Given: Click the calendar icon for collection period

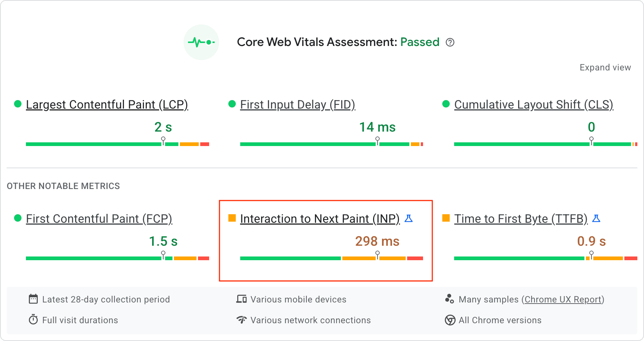Looking at the screenshot, I should (x=33, y=299).
